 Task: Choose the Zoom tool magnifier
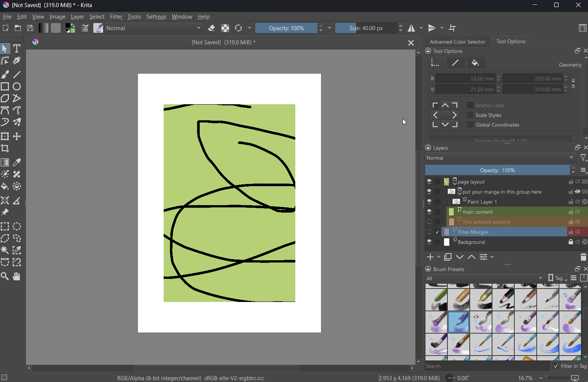tap(5, 276)
